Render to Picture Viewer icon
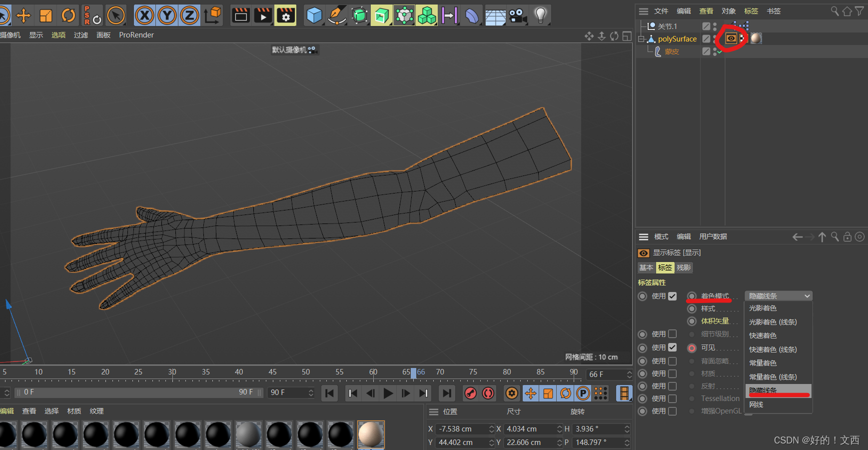Image resolution: width=868 pixels, height=450 pixels. coord(263,15)
